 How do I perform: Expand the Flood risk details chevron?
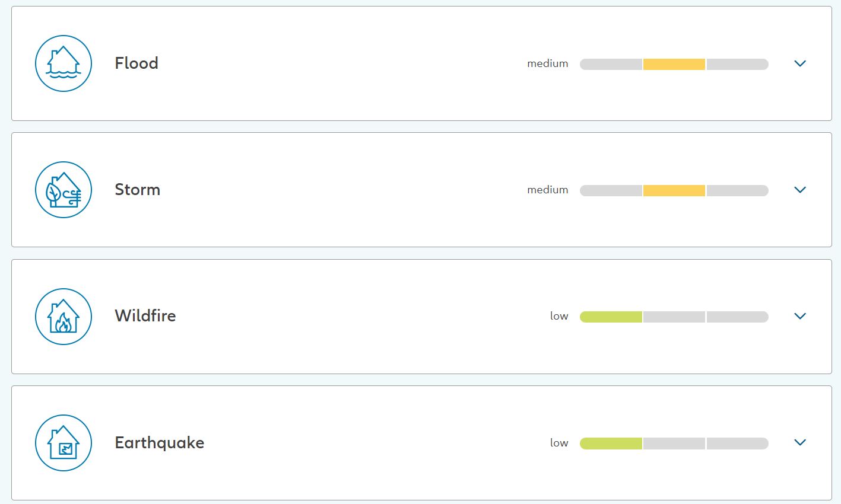[x=800, y=63]
